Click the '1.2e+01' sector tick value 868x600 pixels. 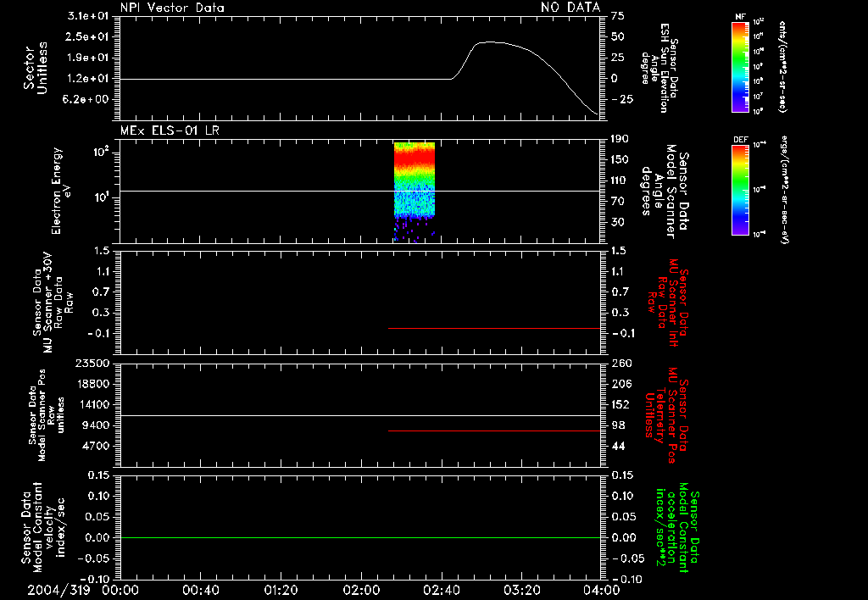pos(88,79)
